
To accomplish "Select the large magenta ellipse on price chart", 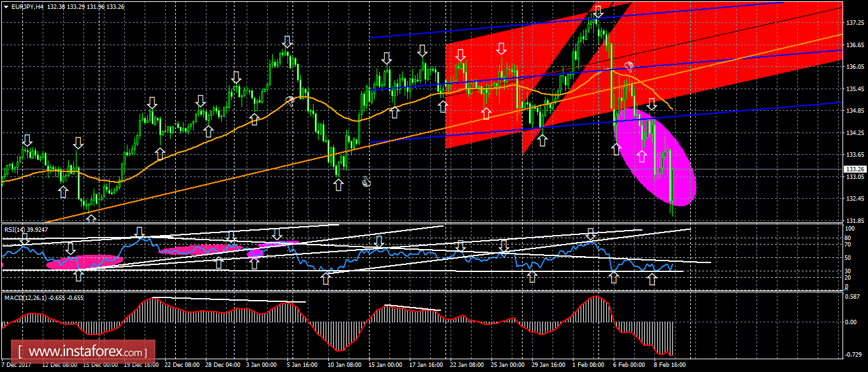I will click(654, 157).
